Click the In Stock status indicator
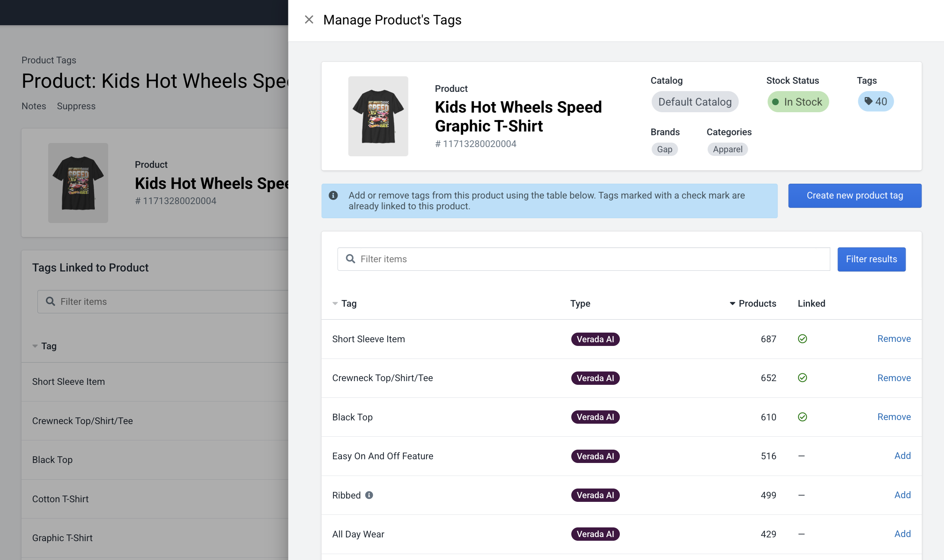The height and width of the screenshot is (560, 944). coord(798,101)
